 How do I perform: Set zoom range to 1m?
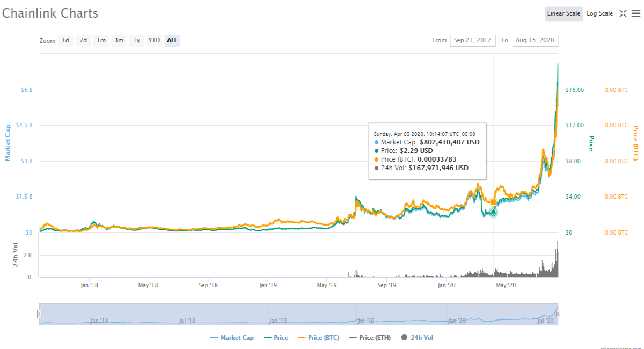pos(101,40)
